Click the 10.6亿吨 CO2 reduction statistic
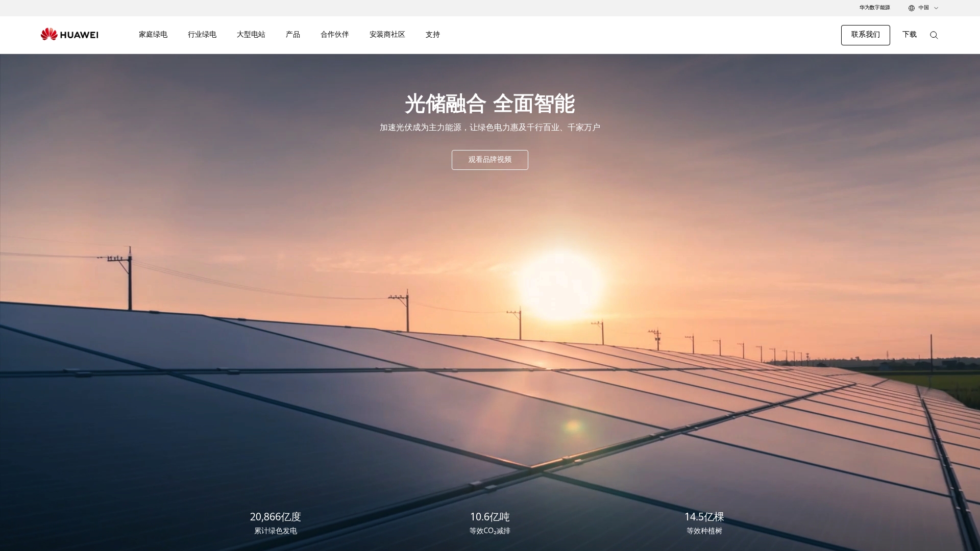Screen dimensions: 980x551 [489, 517]
